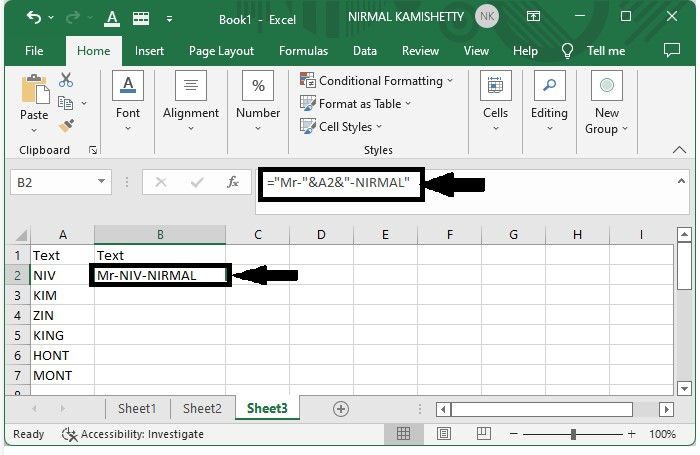Click the Insert Function fx icon
Screen dimensions: 700x455
233,182
